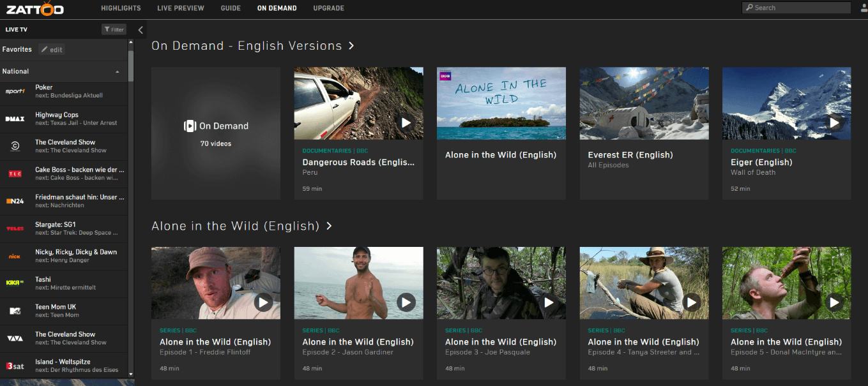Viewport: 868px width, 386px height.
Task: Select Friedman schaut hin program row
Action: [64, 201]
